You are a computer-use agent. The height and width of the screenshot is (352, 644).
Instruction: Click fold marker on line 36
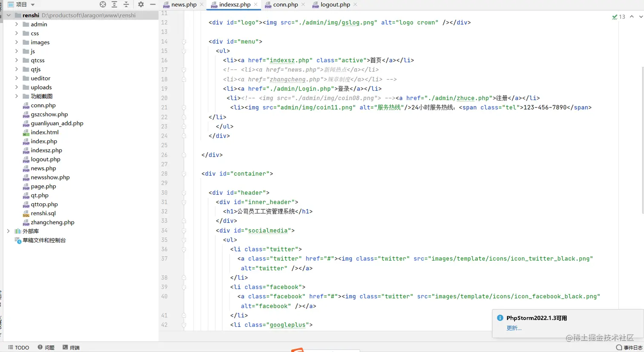click(184, 249)
